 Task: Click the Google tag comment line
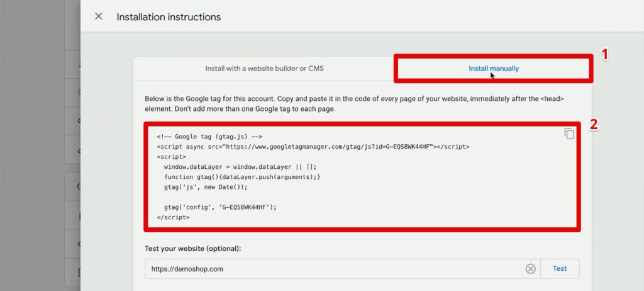209,137
